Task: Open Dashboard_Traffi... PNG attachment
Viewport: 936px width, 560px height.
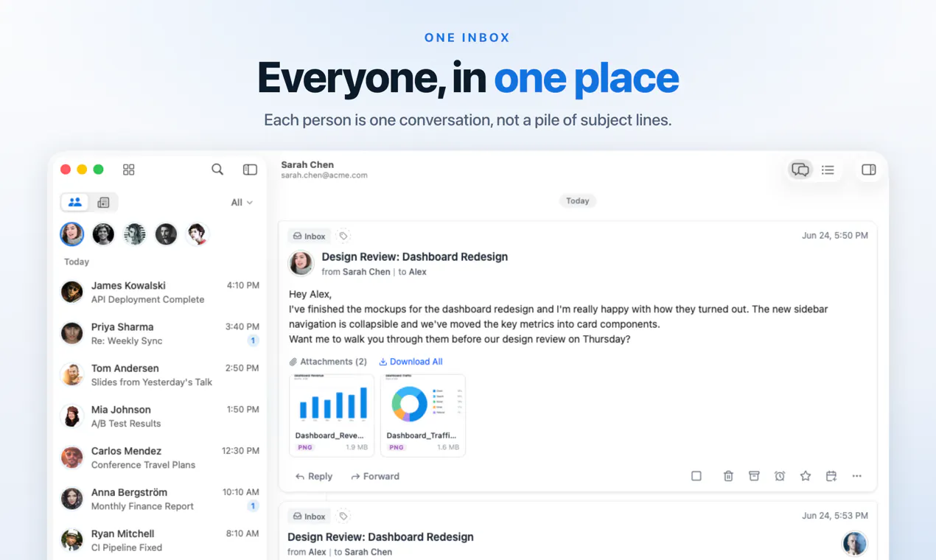Action: point(423,416)
